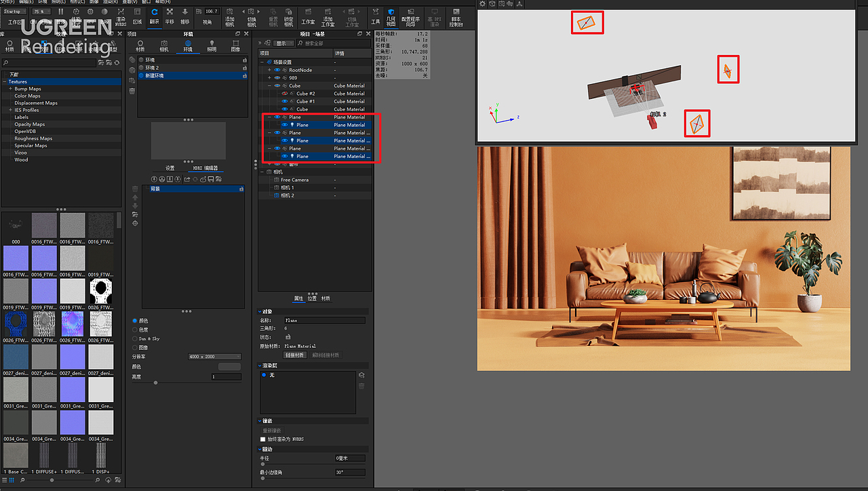This screenshot has height=491, width=868.
Task: Click the 链接材质 button
Action: click(x=294, y=355)
